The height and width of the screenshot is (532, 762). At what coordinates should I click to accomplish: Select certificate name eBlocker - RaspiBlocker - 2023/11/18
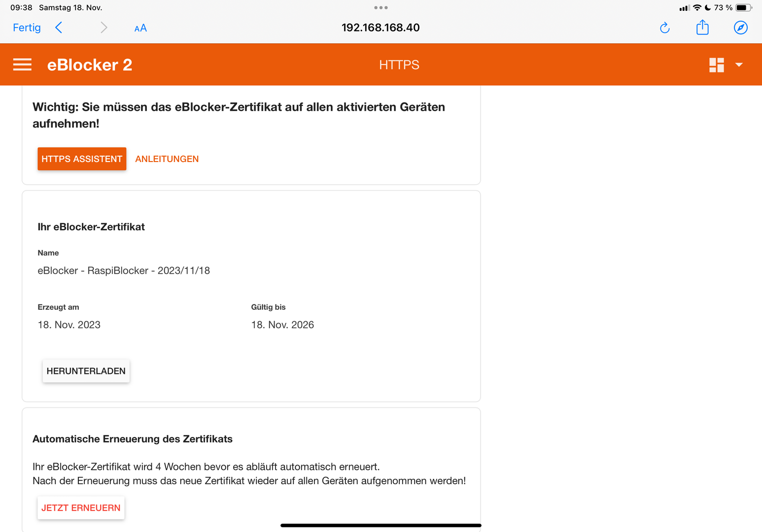click(x=124, y=270)
